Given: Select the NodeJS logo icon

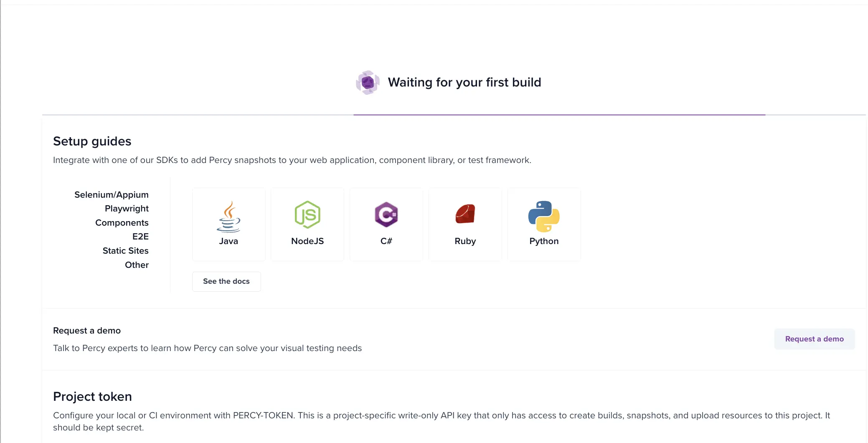Looking at the screenshot, I should coord(307,215).
